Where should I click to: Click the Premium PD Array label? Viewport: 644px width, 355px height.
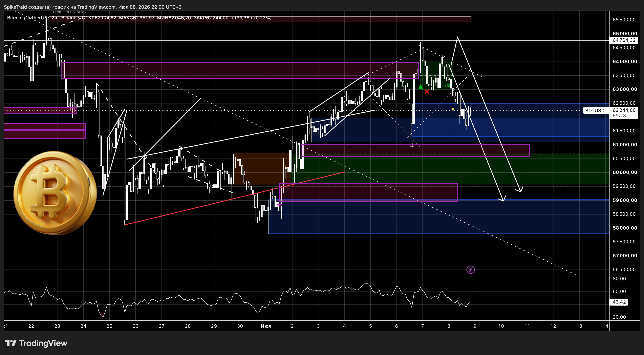[x=70, y=12]
